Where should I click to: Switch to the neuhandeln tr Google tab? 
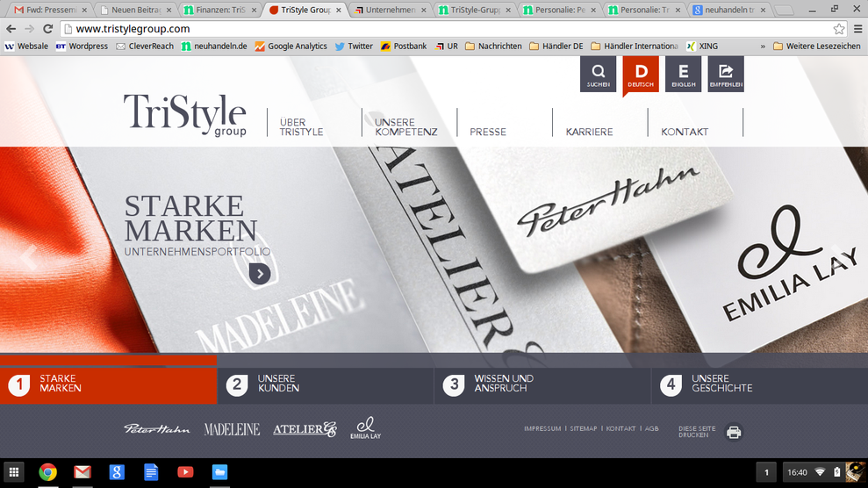coord(729,10)
